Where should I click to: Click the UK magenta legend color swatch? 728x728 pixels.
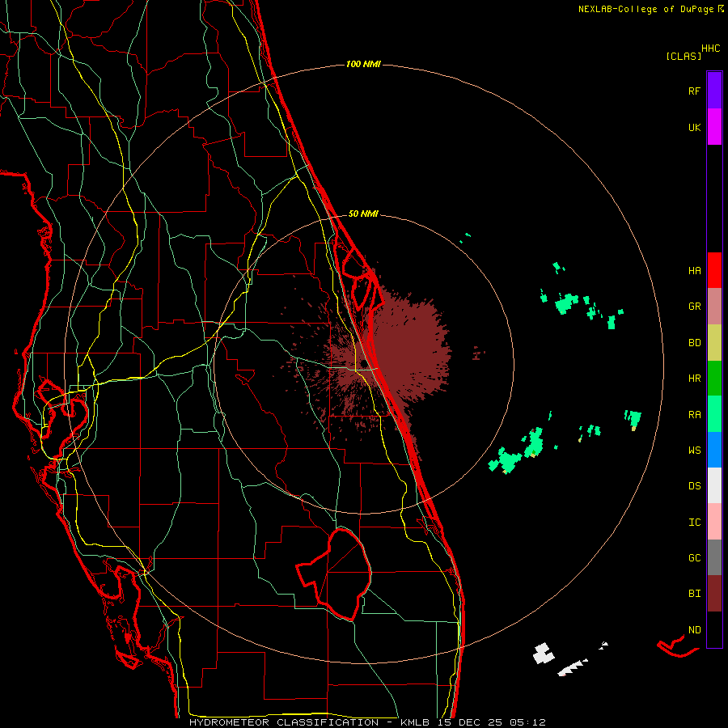pos(714,127)
